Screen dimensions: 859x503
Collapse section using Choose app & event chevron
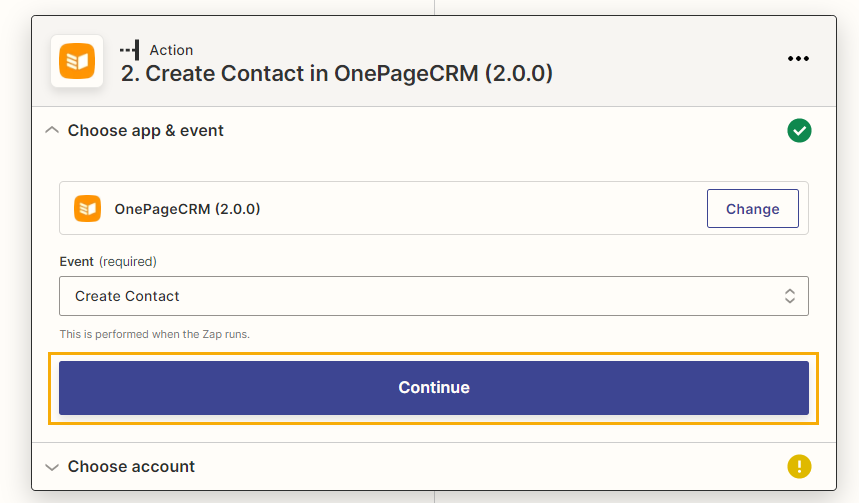(52, 130)
